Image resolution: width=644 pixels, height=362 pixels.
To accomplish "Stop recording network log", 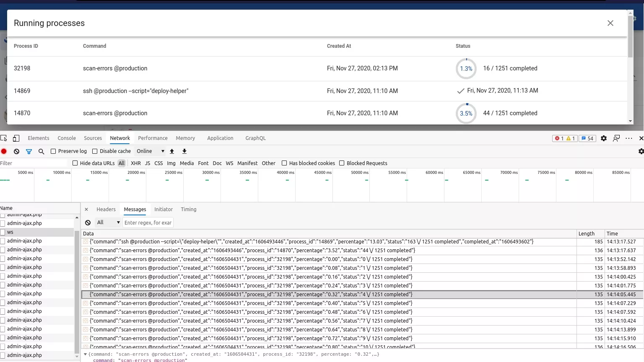I will coord(4,151).
